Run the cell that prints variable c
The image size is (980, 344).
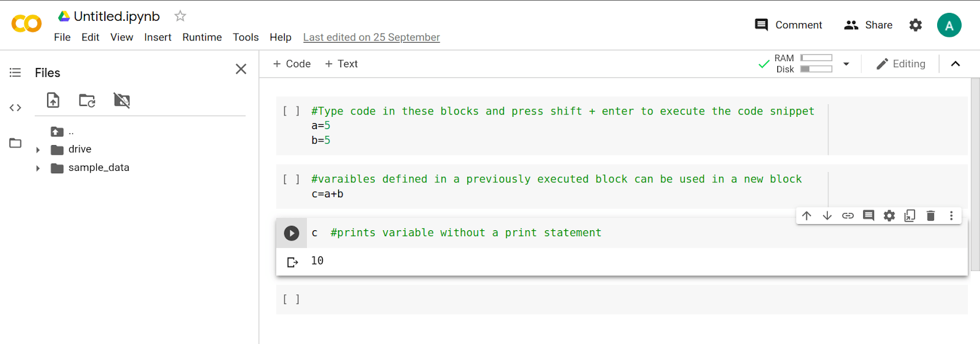[x=292, y=233]
